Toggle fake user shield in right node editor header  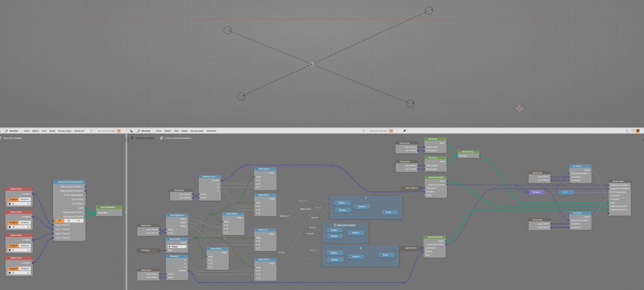click(391, 131)
